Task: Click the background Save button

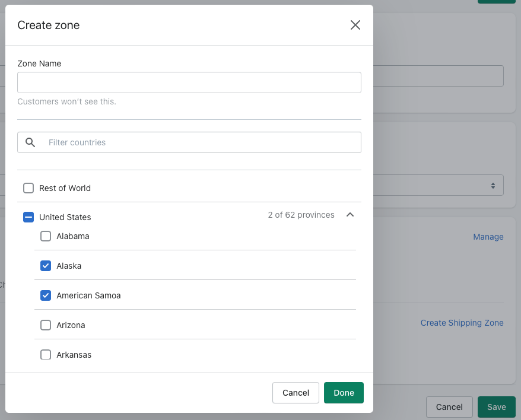Action: (496, 407)
